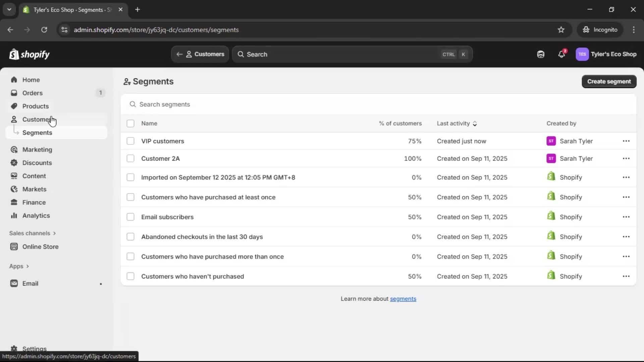Open the segments learn more link
The image size is (644, 362).
pos(403,299)
